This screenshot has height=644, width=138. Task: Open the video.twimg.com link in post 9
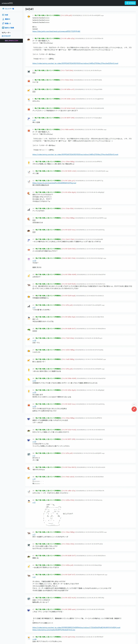(x=75, y=154)
